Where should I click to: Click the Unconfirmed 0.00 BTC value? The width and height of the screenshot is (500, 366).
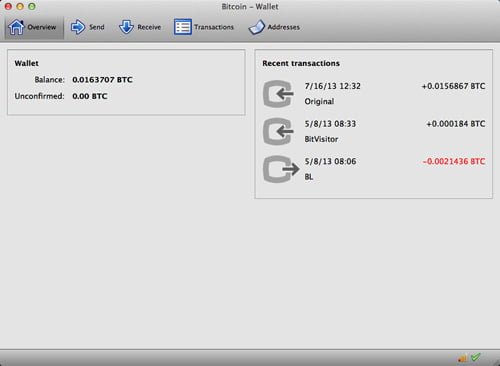(90, 96)
